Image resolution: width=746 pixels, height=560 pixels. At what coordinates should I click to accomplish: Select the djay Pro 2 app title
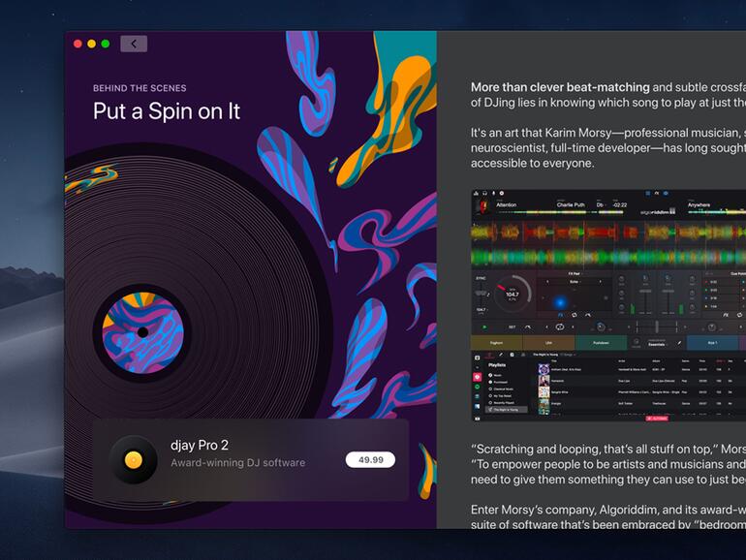click(x=200, y=446)
